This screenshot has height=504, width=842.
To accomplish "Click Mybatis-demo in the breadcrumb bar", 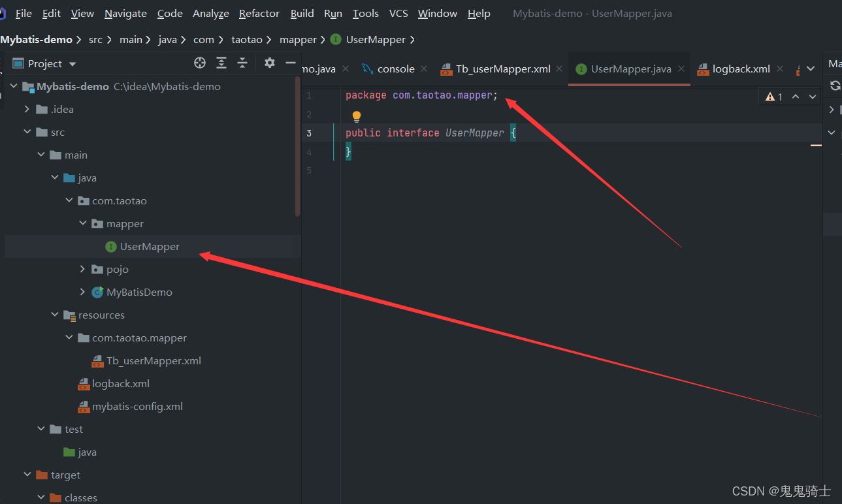I will point(37,40).
